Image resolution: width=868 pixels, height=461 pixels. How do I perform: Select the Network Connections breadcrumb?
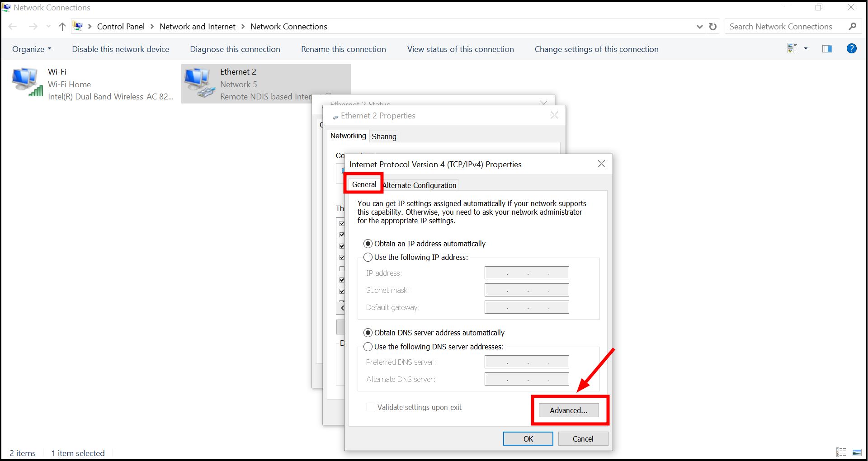[x=289, y=27]
